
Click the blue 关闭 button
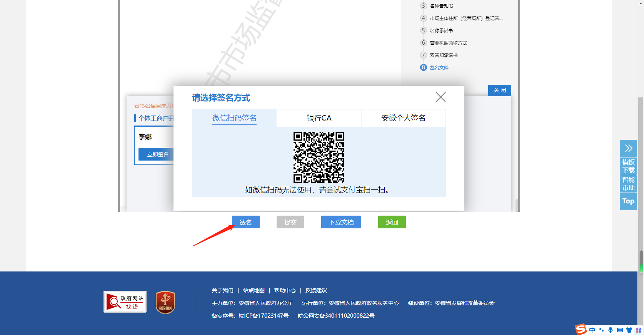(500, 90)
